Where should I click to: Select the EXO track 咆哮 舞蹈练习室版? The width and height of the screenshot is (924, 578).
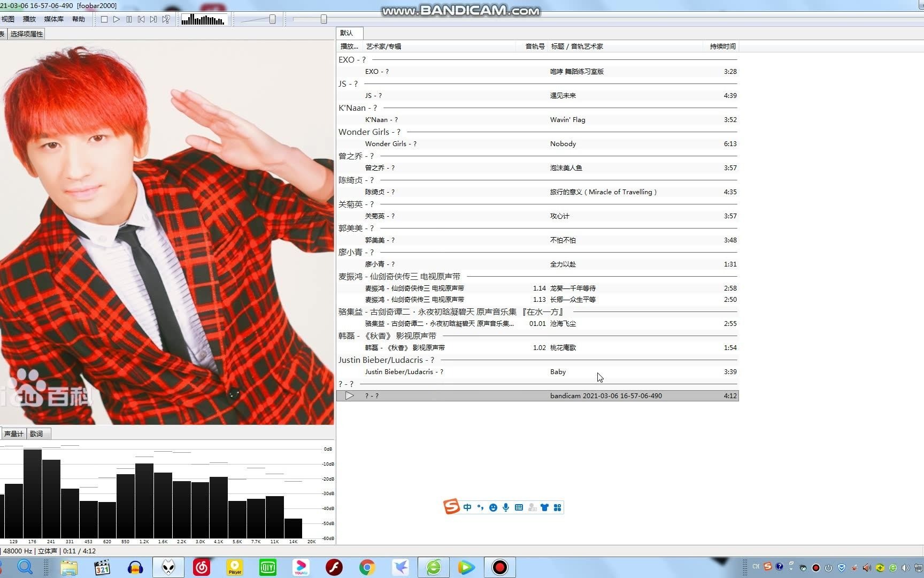click(x=538, y=72)
